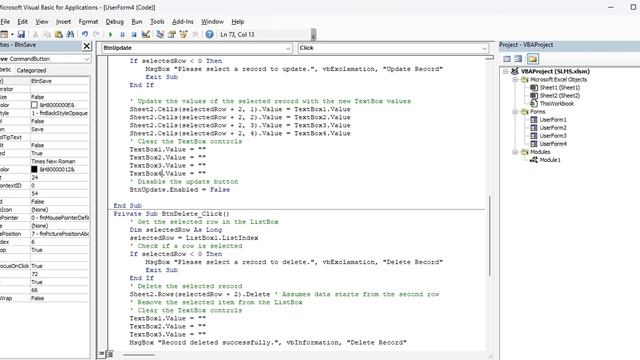Click the Copy icon in the toolbar

point(47,35)
